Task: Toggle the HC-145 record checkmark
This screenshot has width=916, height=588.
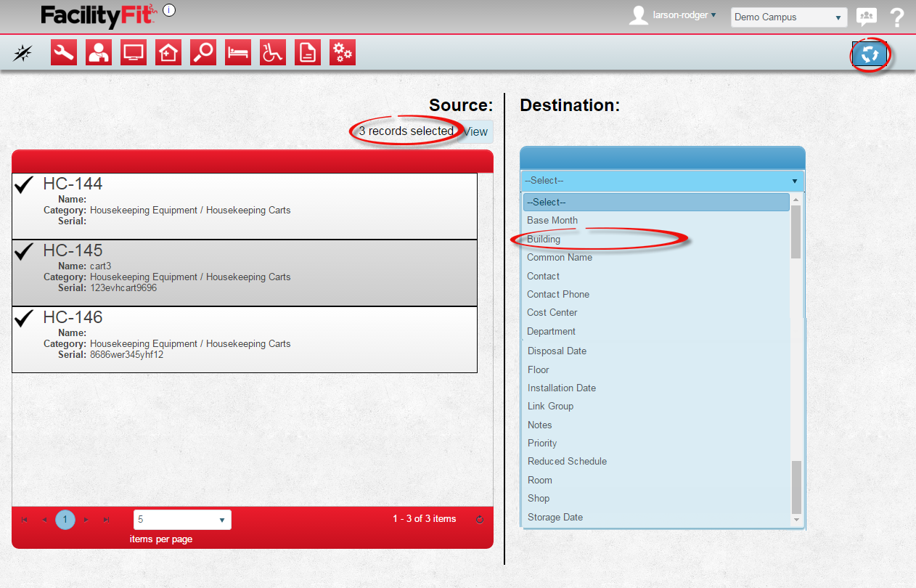Action: [x=25, y=252]
